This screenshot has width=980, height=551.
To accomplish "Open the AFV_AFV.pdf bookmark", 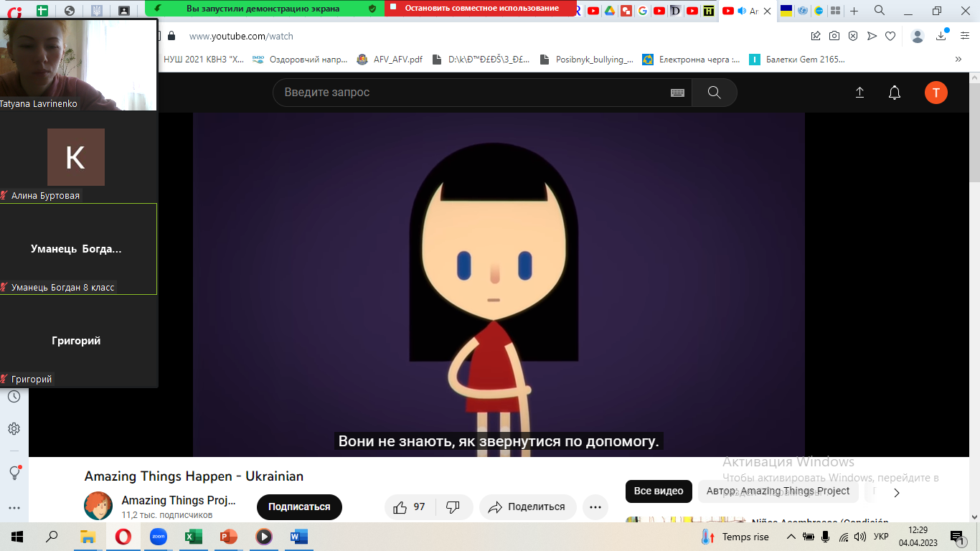I will point(390,60).
